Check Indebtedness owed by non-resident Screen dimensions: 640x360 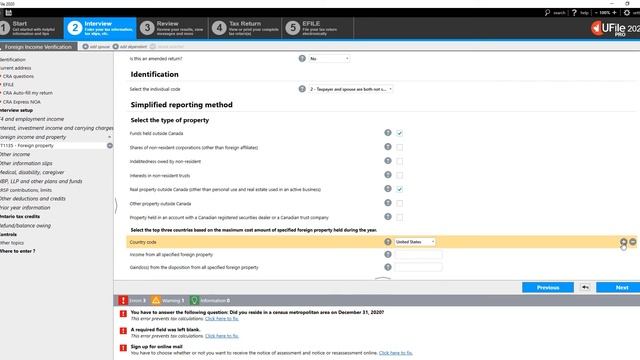[x=400, y=161]
